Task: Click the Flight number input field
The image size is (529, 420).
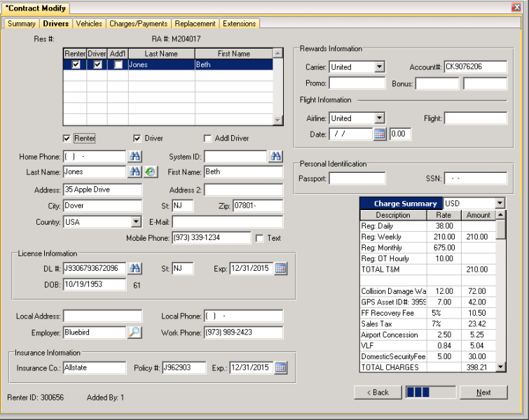Action: pyautogui.click(x=476, y=118)
